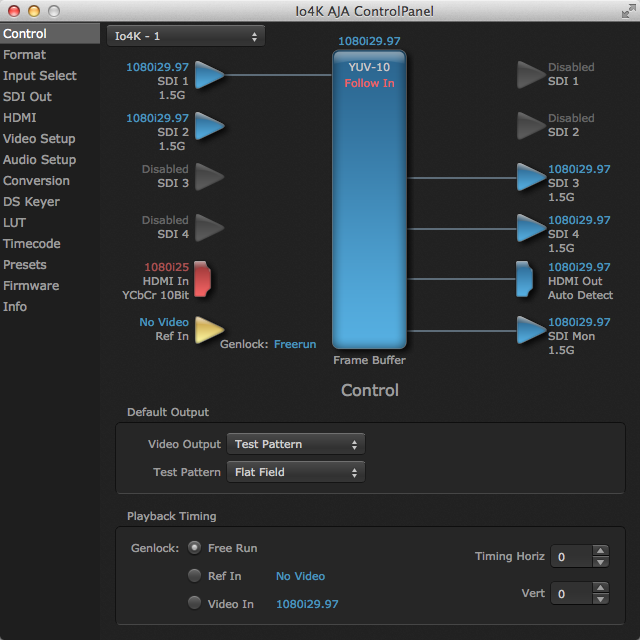The image size is (640, 640).
Task: Select the SDI 3 output triangle icon
Action: (x=530, y=178)
